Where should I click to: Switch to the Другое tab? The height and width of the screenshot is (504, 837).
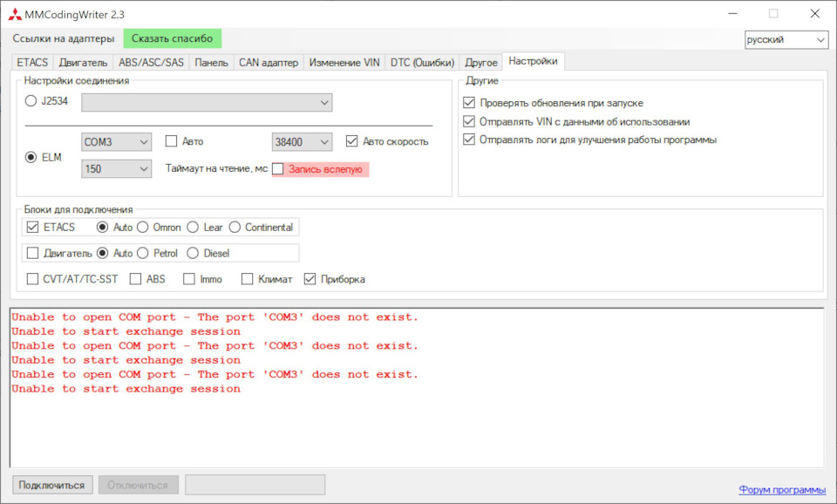[x=481, y=63]
